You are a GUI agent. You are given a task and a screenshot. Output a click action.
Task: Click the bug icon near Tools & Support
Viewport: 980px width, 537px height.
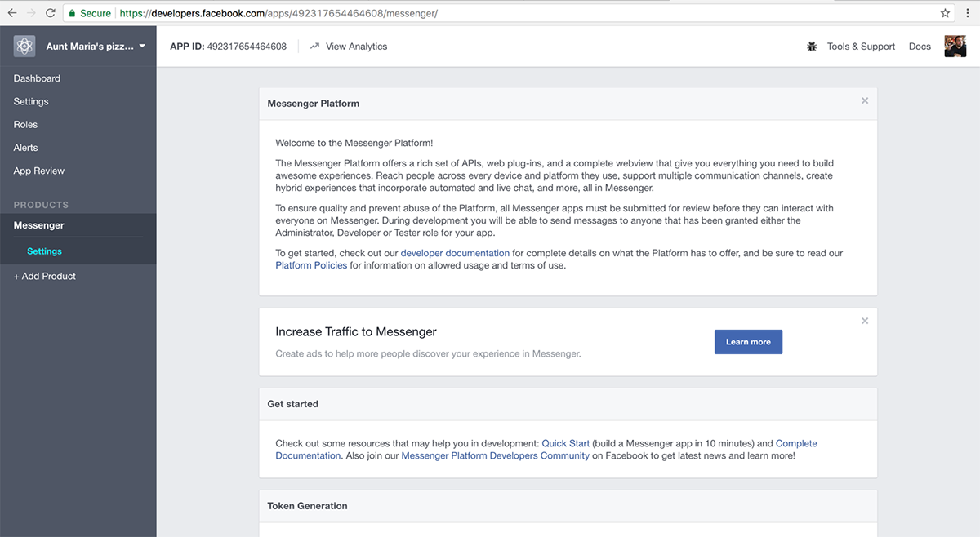pyautogui.click(x=812, y=47)
